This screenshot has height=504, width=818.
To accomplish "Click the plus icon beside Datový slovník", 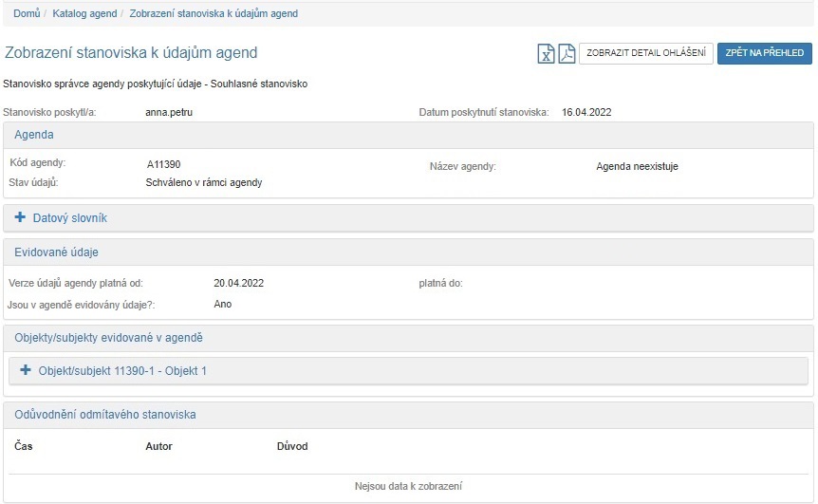I will [21, 217].
